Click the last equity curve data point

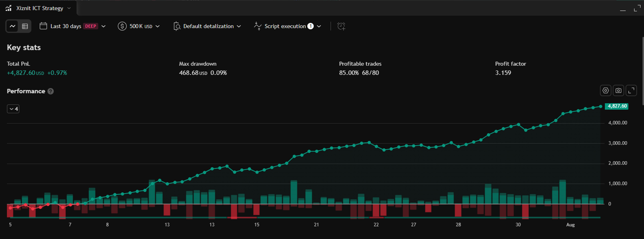(x=601, y=106)
